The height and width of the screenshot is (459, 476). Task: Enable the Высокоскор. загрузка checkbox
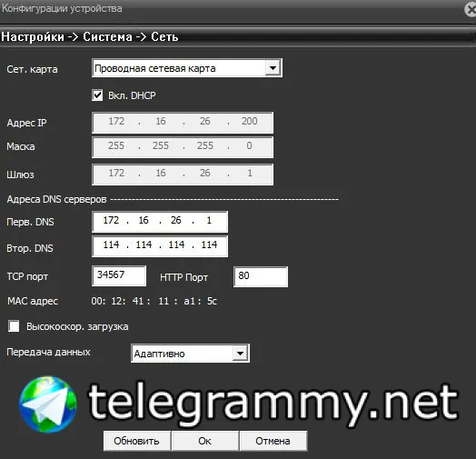14,326
